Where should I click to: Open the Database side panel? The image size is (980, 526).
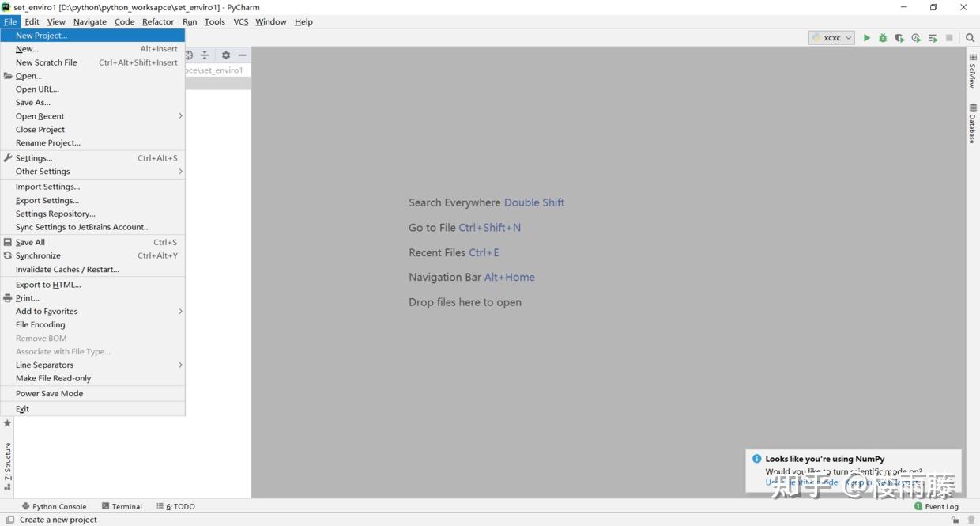pos(972,123)
